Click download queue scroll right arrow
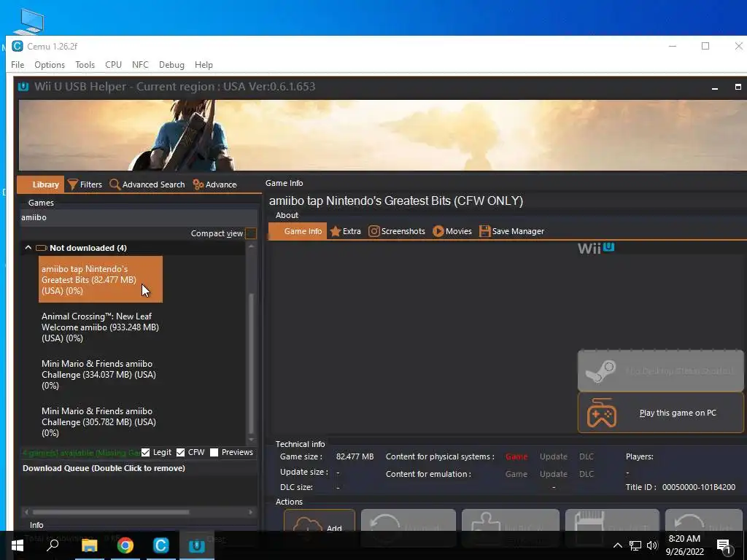 pyautogui.click(x=251, y=513)
